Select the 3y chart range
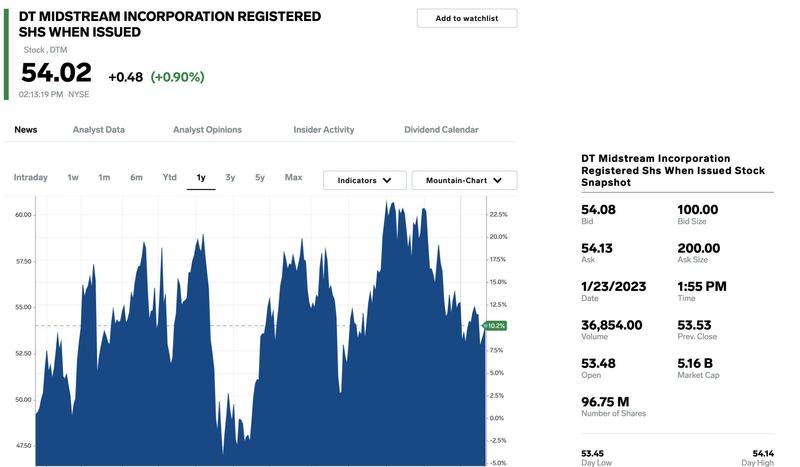The height and width of the screenshot is (467, 800). (230, 177)
